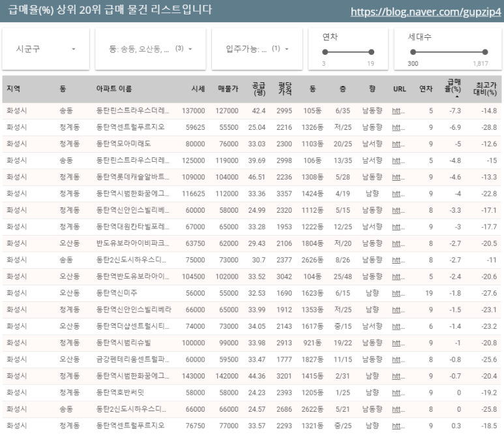Open URL link in the 1112동 row
The image size is (504, 434).
398,210
